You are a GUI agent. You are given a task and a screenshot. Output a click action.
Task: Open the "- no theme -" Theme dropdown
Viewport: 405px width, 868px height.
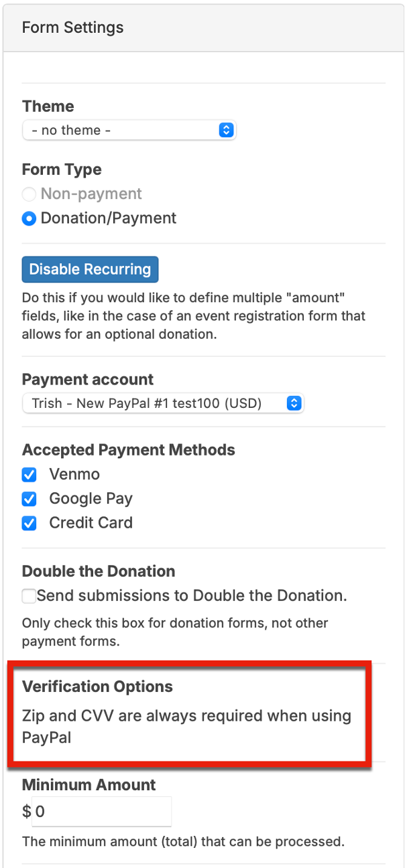coord(121,131)
